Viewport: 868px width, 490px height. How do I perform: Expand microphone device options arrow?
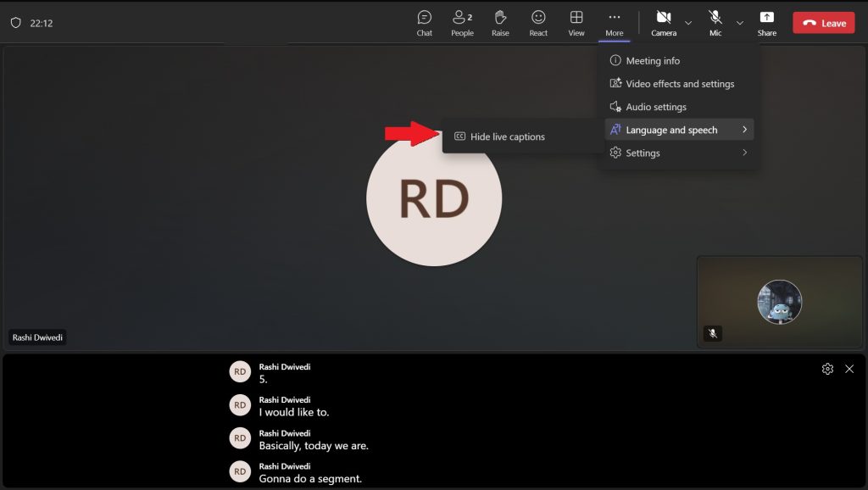739,23
